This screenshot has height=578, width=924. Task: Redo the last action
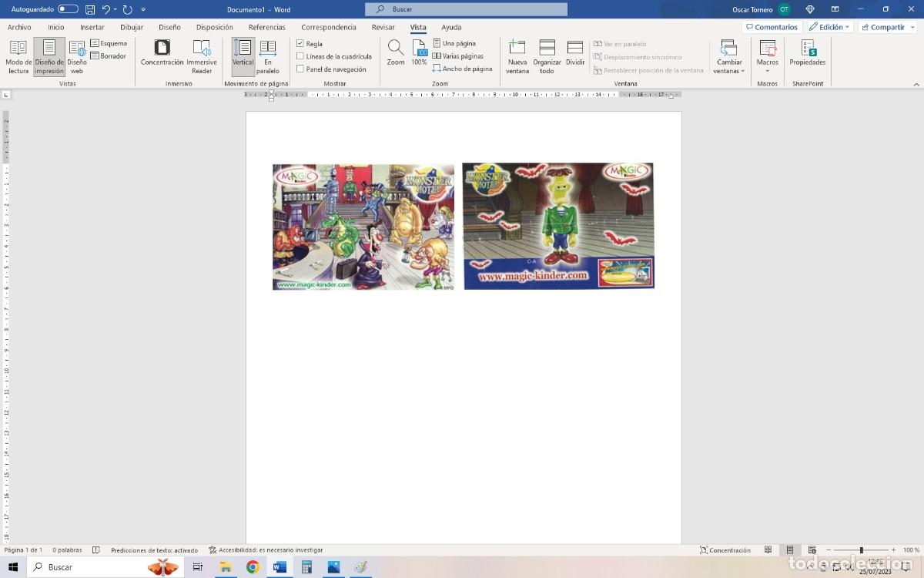[127, 9]
